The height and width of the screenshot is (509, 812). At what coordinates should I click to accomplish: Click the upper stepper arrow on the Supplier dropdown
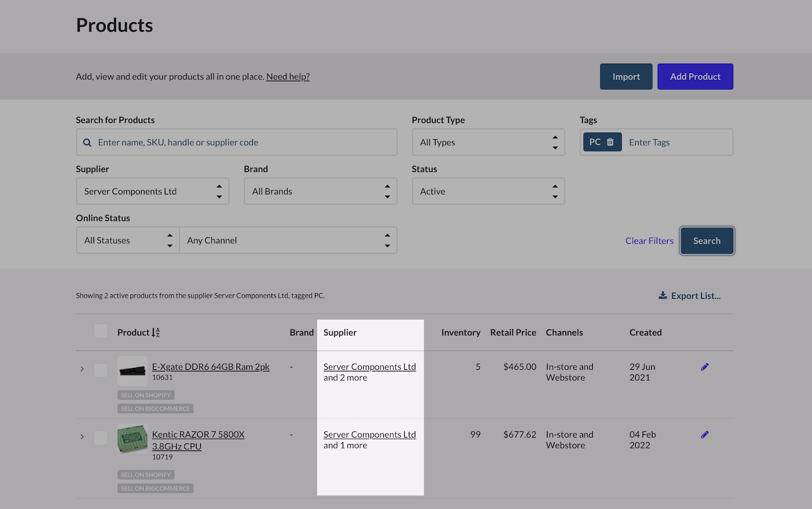pos(219,187)
